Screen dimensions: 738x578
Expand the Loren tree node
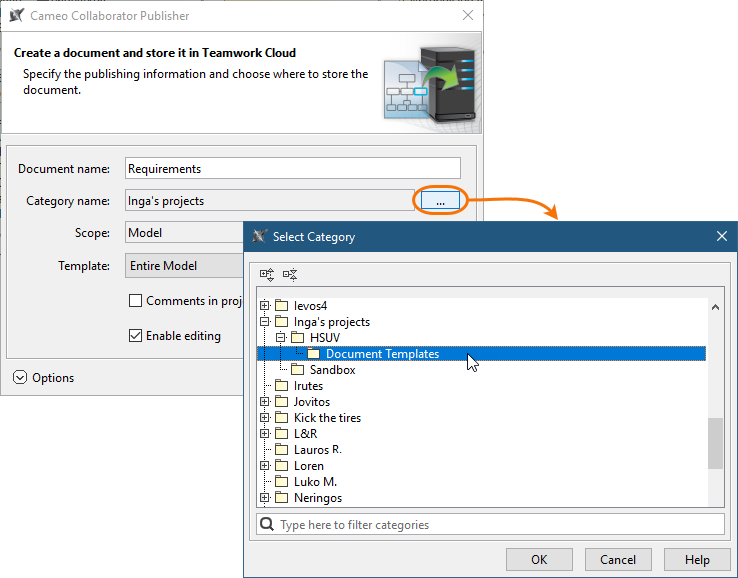pos(265,466)
